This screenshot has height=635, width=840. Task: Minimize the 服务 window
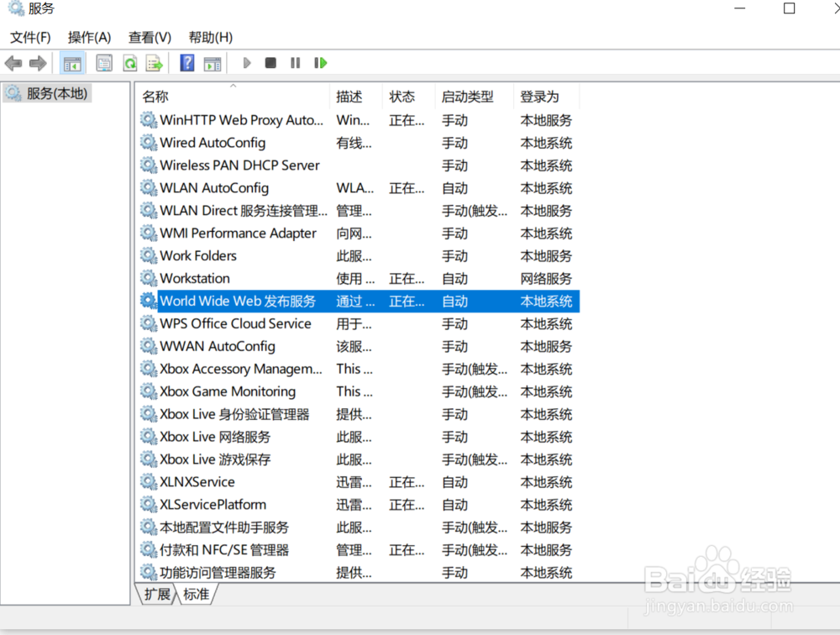click(740, 8)
